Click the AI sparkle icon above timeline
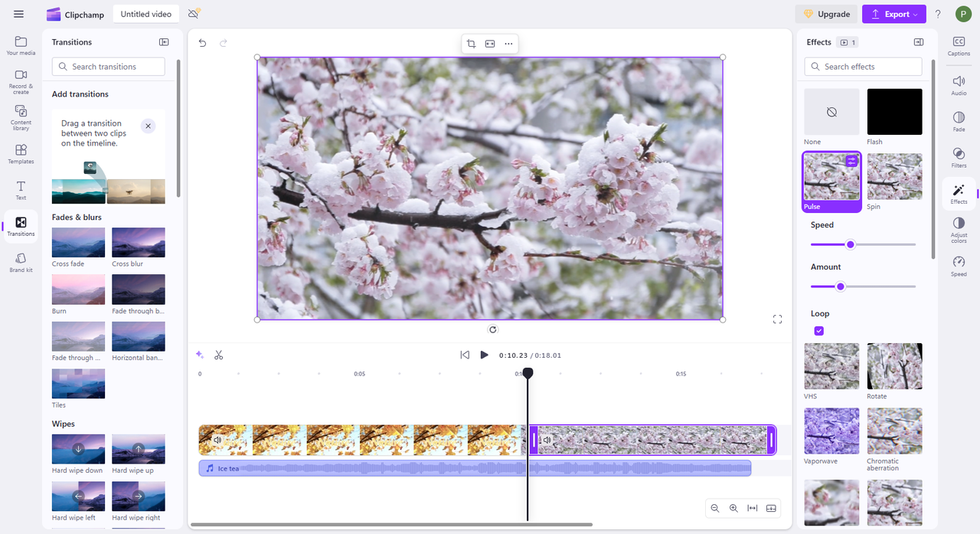 tap(200, 355)
